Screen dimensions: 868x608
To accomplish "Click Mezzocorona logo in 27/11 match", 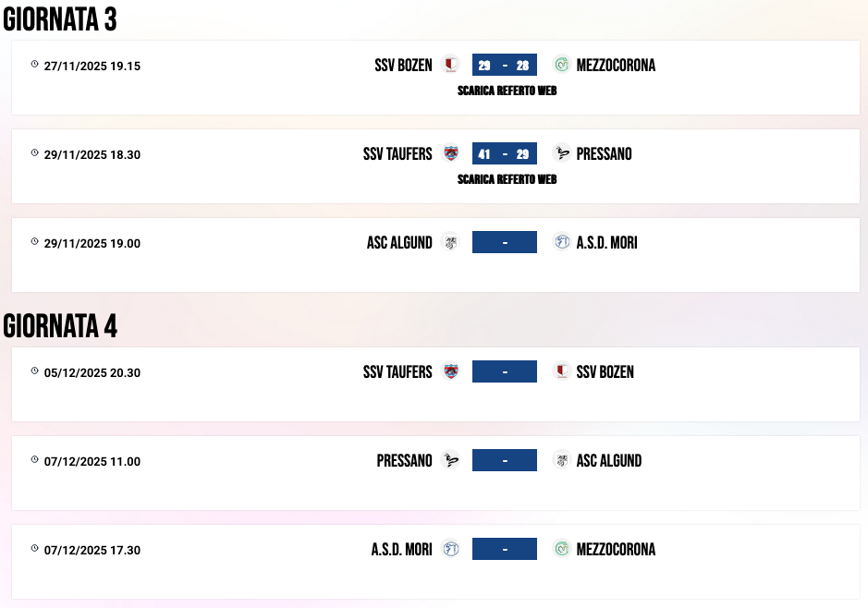I will click(561, 65).
